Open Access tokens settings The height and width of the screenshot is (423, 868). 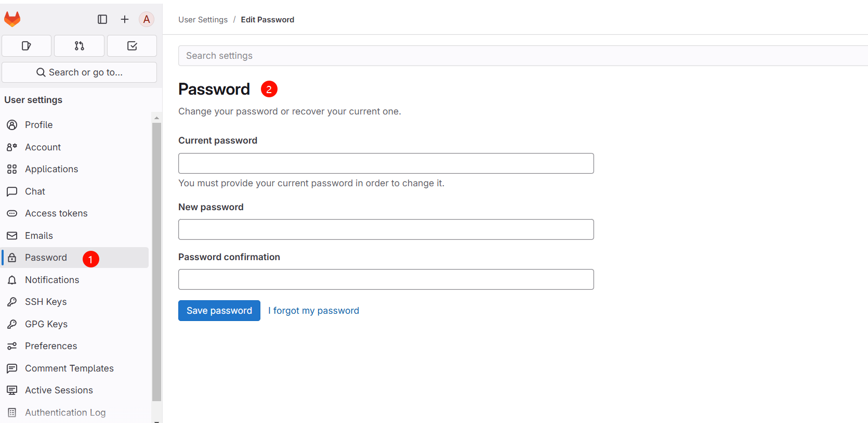click(56, 213)
